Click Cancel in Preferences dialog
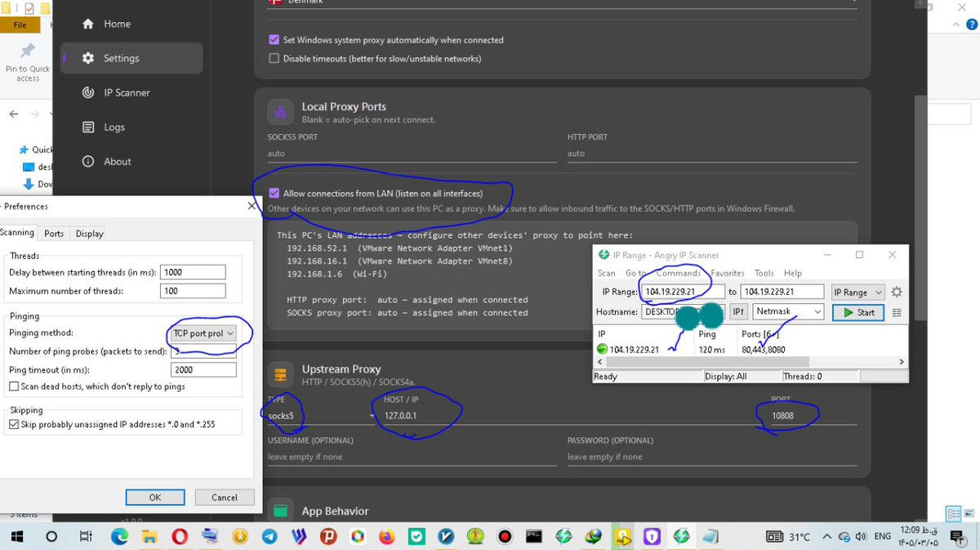This screenshot has width=980, height=550. coord(225,497)
